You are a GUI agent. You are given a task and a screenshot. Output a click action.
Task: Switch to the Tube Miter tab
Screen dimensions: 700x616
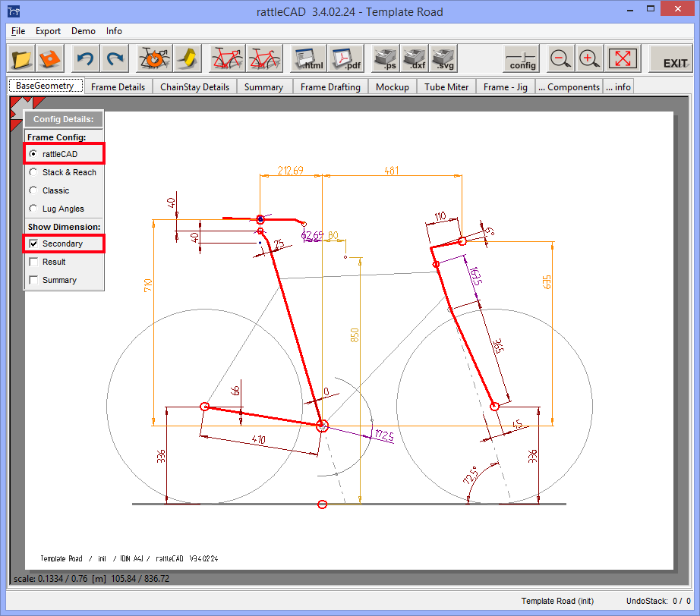(x=446, y=86)
